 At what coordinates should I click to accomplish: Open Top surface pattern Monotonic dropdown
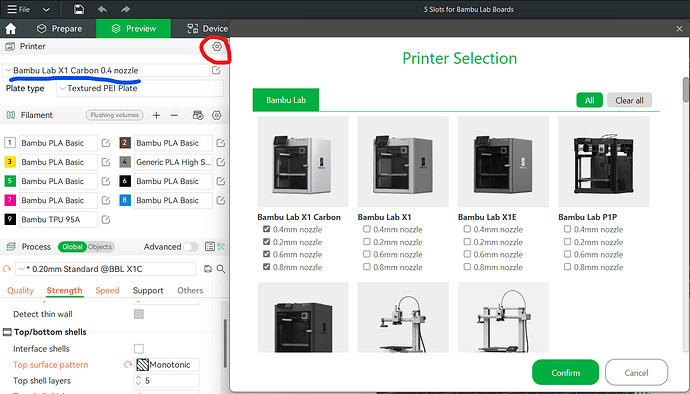click(x=167, y=365)
